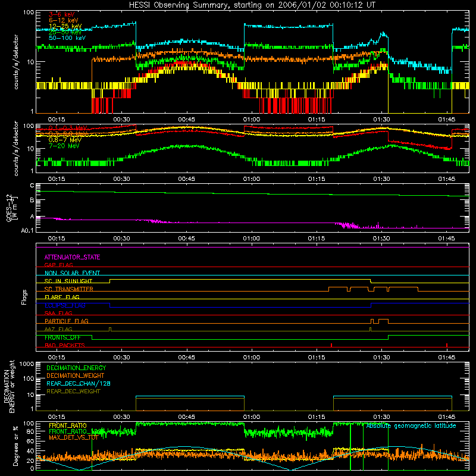Click the Absolute geomagnetic latitude label

click(x=411, y=426)
